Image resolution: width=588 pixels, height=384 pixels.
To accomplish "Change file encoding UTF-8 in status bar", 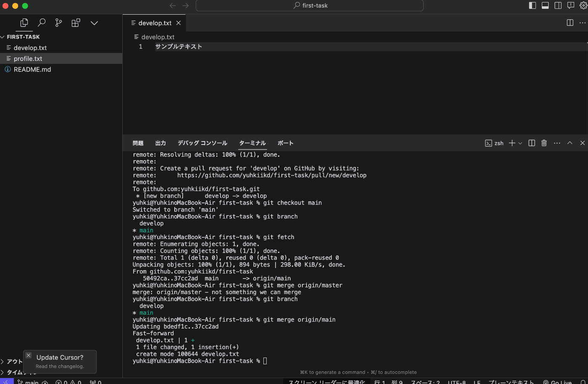I will (x=457, y=382).
